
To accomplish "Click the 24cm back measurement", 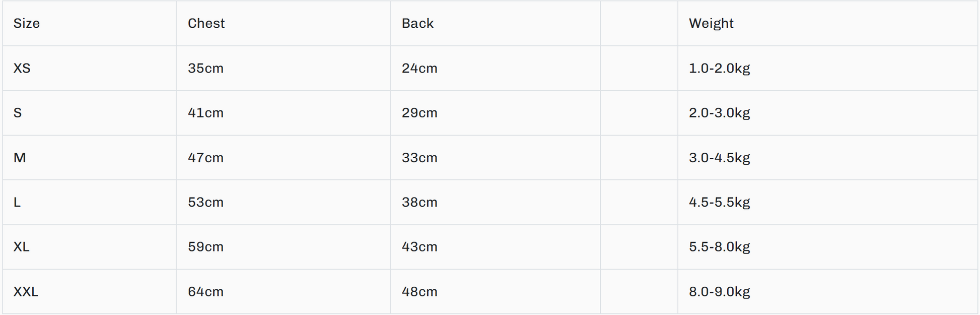I will (x=419, y=69).
